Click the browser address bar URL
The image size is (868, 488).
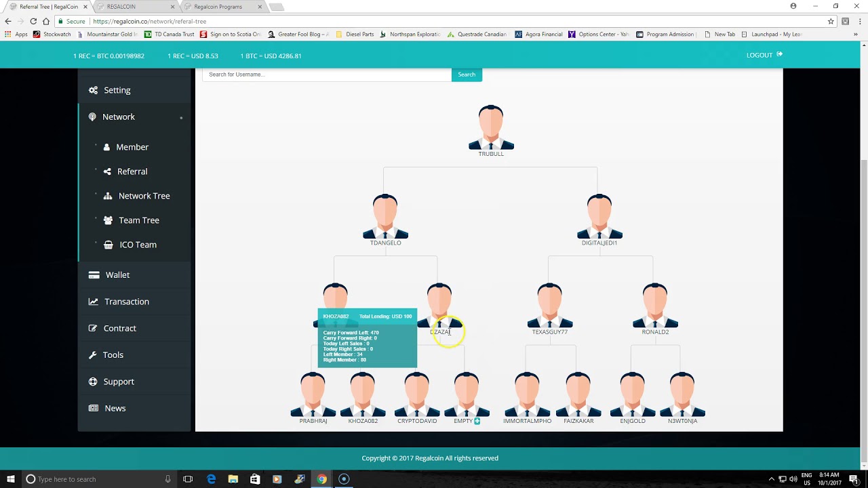pos(149,21)
